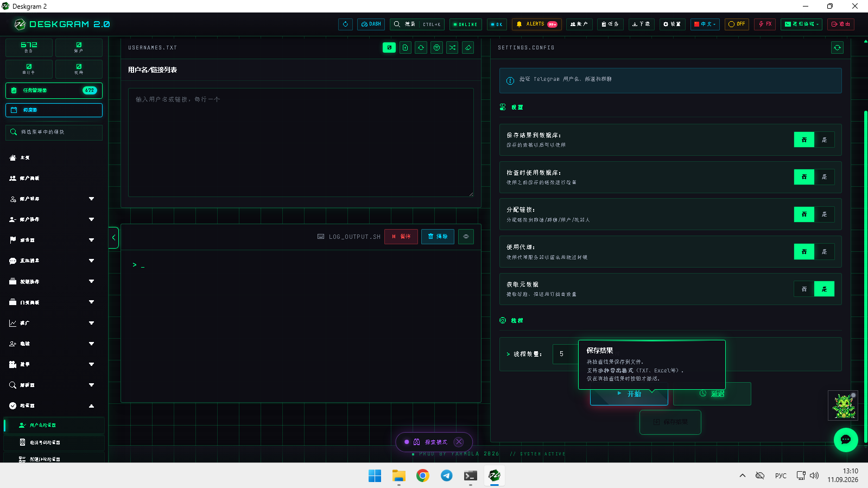Set 检查时使用数据库 to 是

click(x=824, y=177)
